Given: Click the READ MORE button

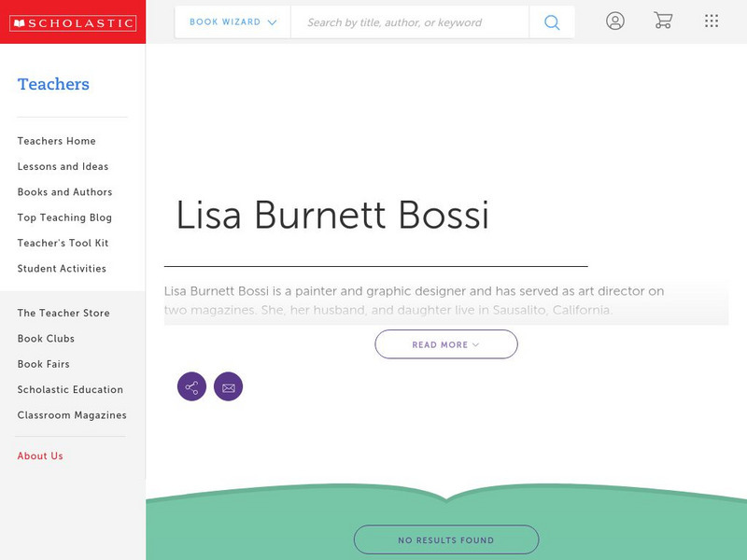Looking at the screenshot, I should pos(446,343).
